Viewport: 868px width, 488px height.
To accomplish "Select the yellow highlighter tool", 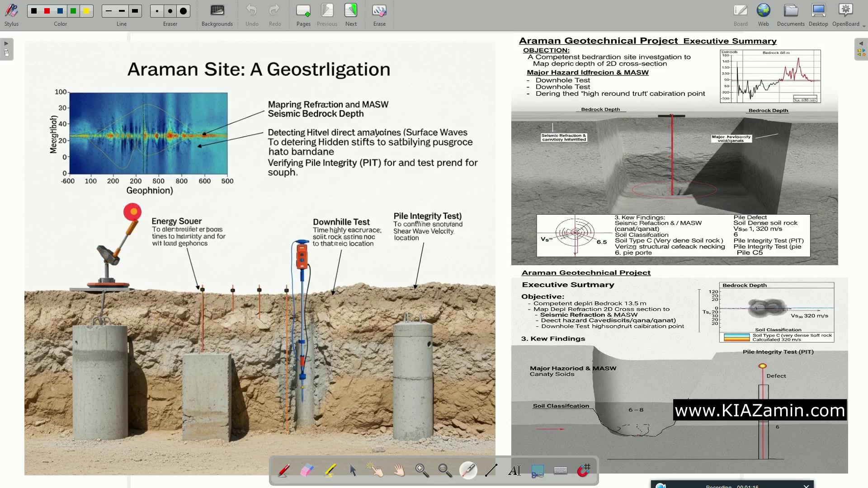I will pyautogui.click(x=330, y=470).
